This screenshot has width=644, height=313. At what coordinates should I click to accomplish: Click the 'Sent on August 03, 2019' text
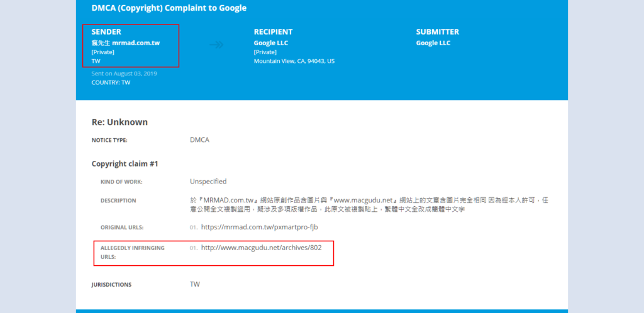[x=124, y=74]
